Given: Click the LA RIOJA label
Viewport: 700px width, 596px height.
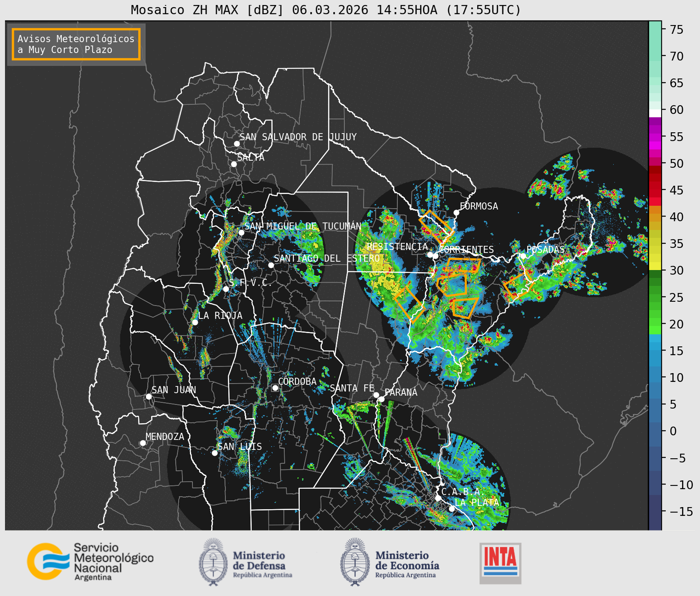Looking at the screenshot, I should pyautogui.click(x=220, y=316).
